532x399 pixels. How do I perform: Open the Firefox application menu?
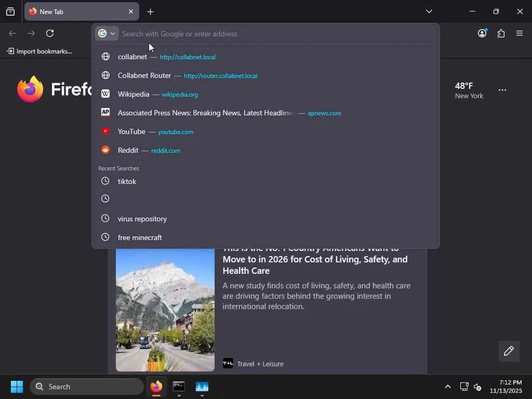coord(520,33)
